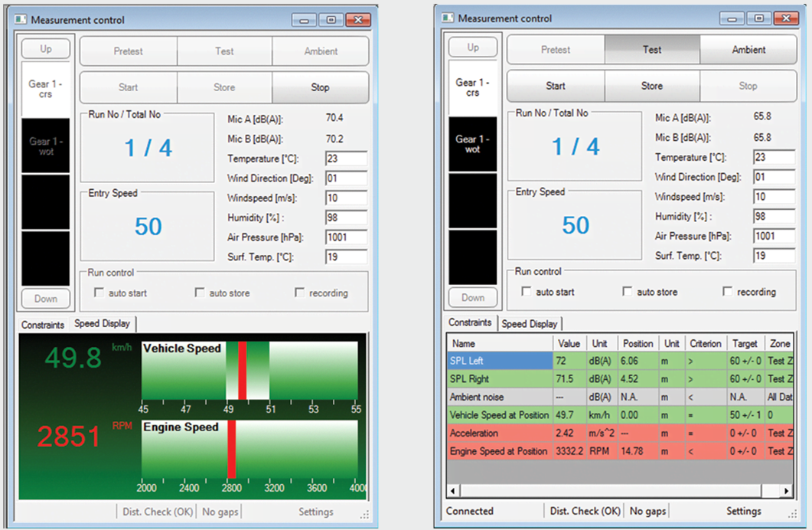Enable auto start in left window
This screenshot has width=812, height=530.
pyautogui.click(x=99, y=293)
